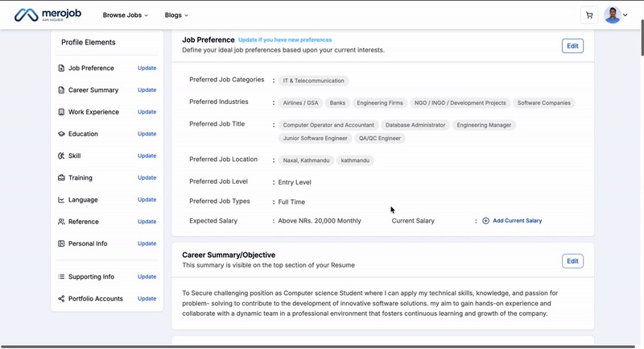The width and height of the screenshot is (644, 349).
Task: Click the Education graduation cap icon
Action: [x=61, y=134]
